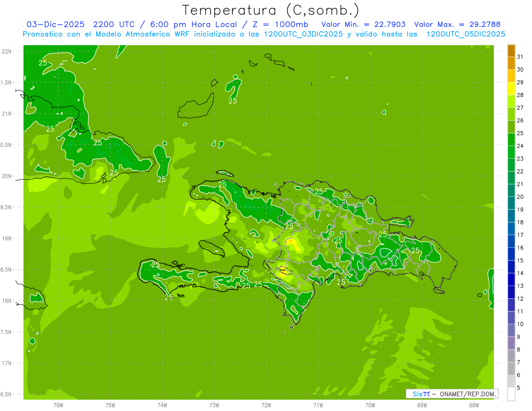Click the orange colorbar swatch between 30 and 31
Screen dimensions: 532x411
click(x=511, y=63)
